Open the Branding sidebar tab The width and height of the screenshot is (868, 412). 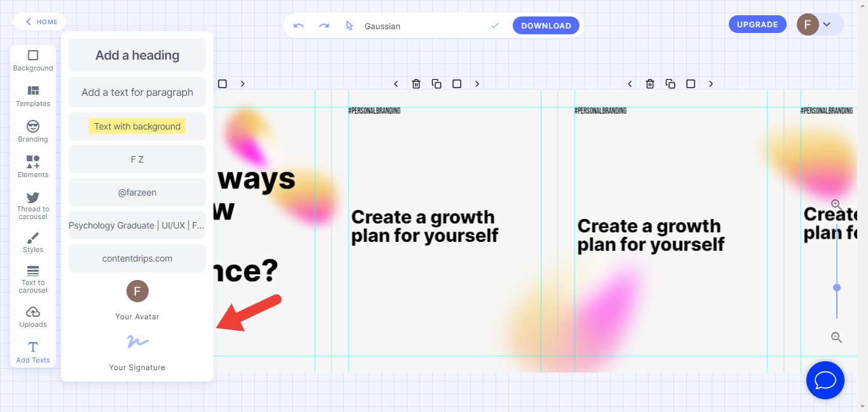(x=33, y=131)
